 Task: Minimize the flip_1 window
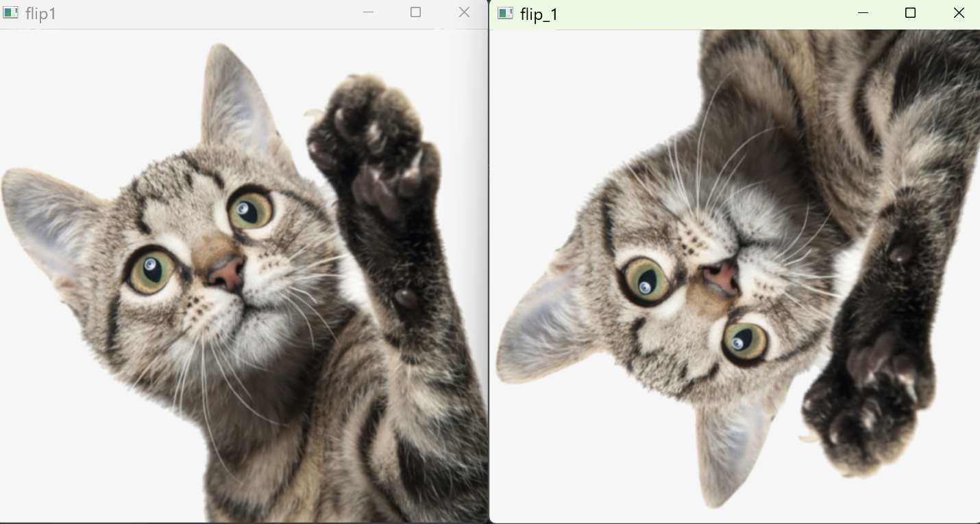click(863, 13)
